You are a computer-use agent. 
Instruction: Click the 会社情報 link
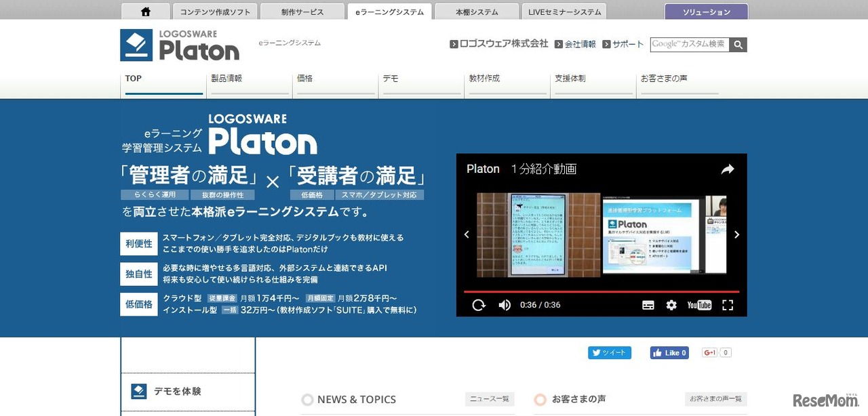[580, 44]
